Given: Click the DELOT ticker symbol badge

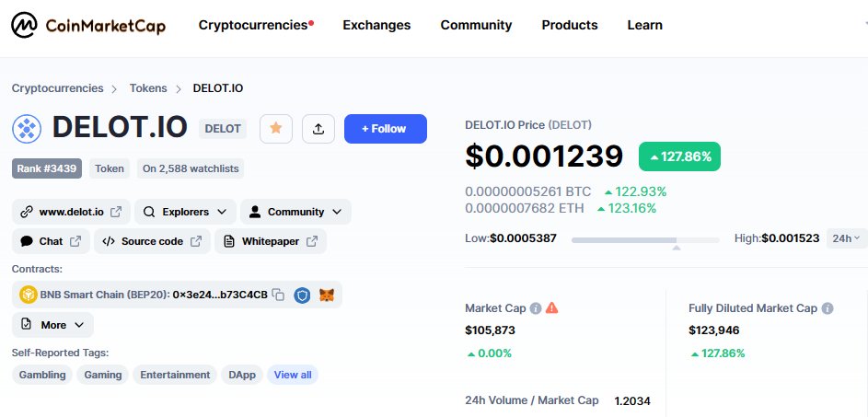Looking at the screenshot, I should pos(223,129).
